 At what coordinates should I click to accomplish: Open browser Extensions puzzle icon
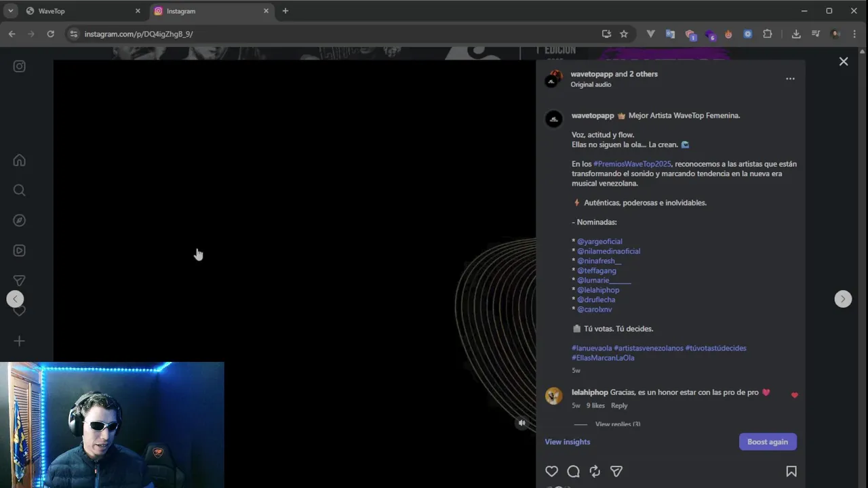click(x=768, y=34)
